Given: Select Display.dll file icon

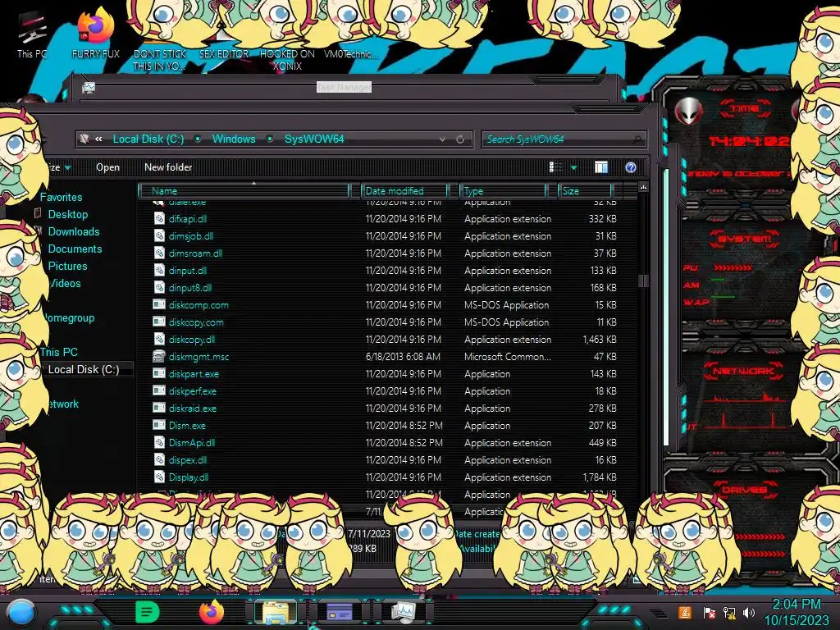Looking at the screenshot, I should [159, 477].
